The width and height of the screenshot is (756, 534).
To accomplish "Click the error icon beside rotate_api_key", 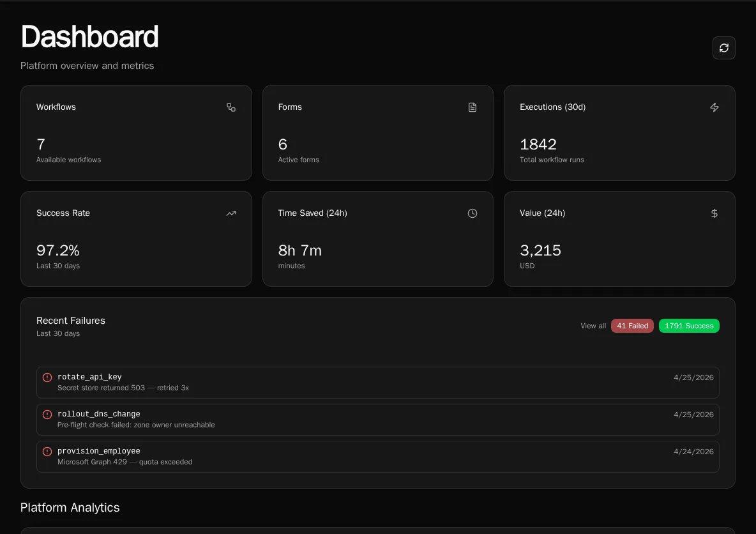I will (x=47, y=378).
